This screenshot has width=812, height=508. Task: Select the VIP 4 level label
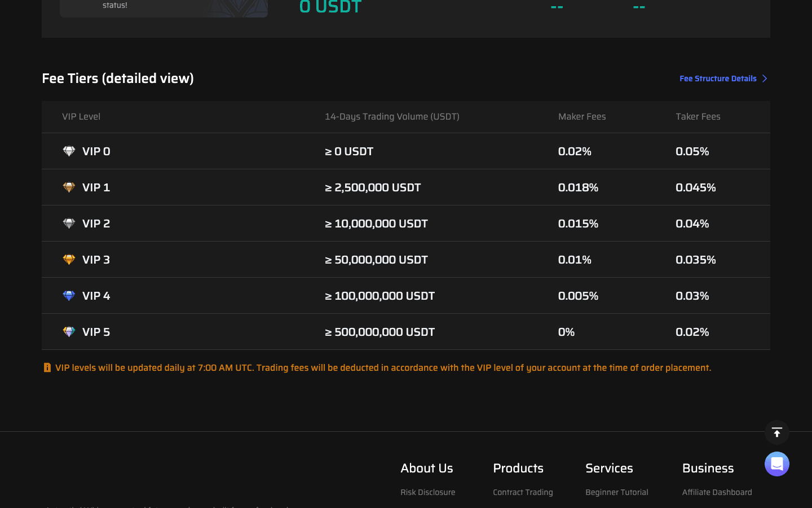click(x=96, y=296)
